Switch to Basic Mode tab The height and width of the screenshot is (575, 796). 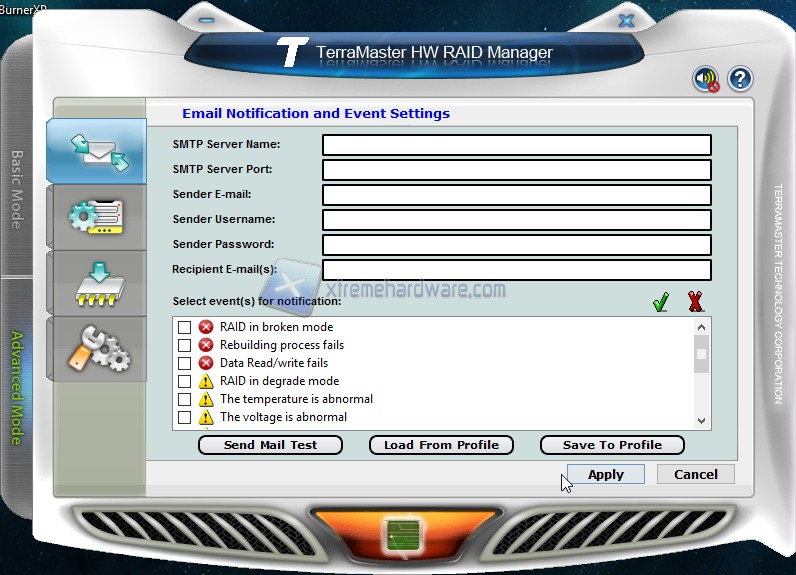coord(16,190)
